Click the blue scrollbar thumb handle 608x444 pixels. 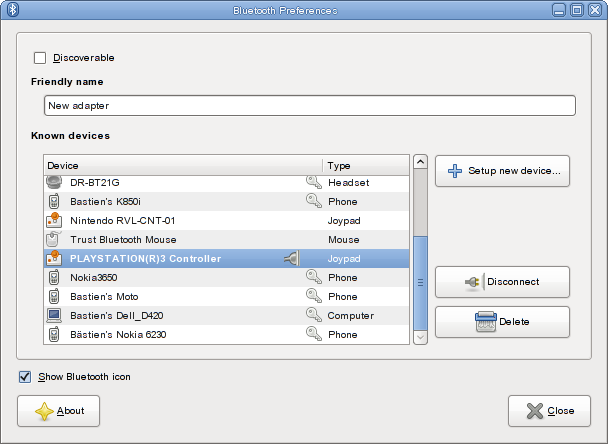coord(420,283)
